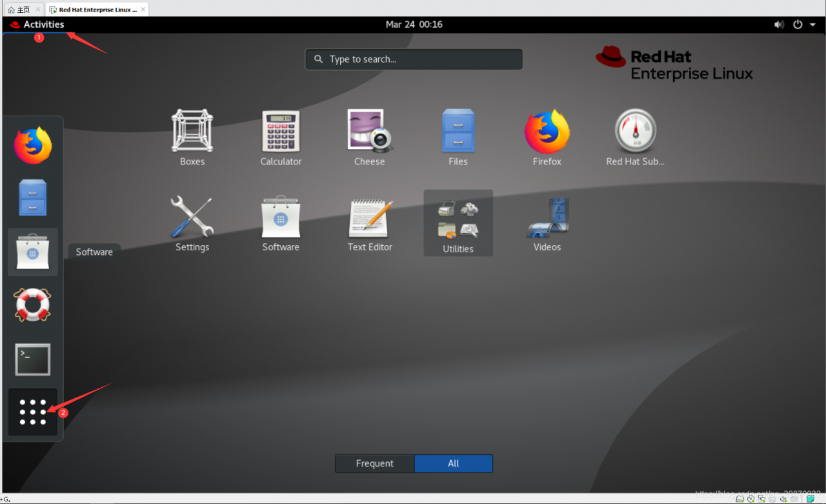Open the clock showing Mar 24 00:16
826x504 pixels.
click(x=414, y=25)
